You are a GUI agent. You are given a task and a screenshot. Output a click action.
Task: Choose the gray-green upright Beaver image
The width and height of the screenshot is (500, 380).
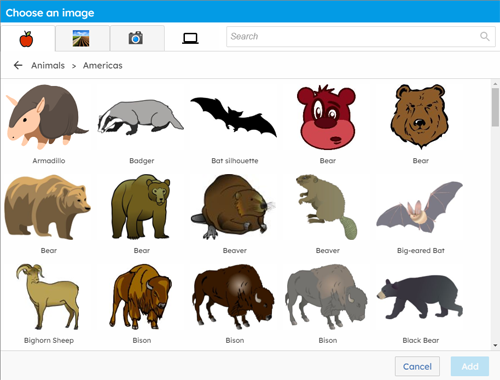(327, 207)
